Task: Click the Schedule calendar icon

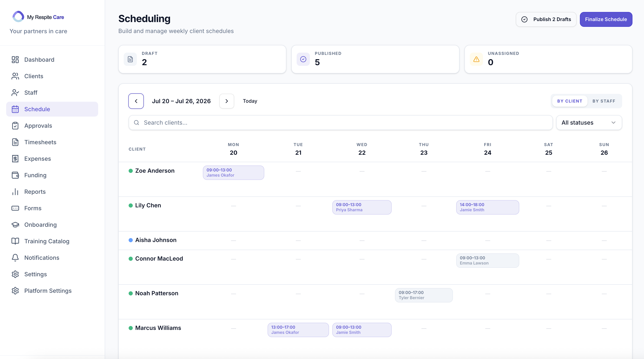Action: (15, 109)
